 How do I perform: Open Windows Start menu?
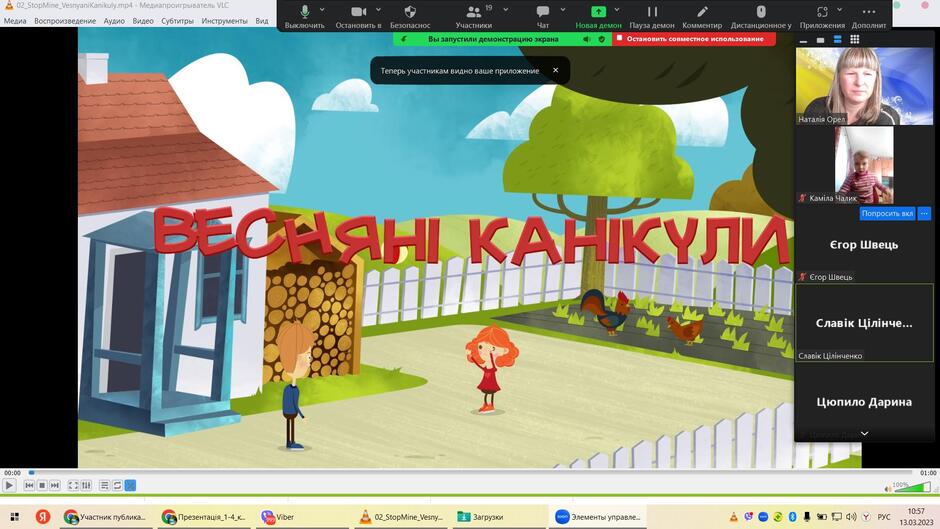point(15,516)
